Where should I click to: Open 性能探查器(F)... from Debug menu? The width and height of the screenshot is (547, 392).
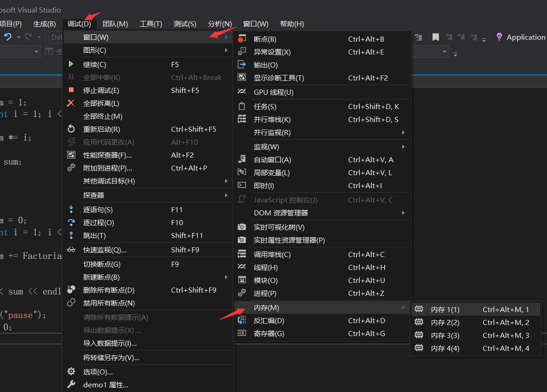148,155
